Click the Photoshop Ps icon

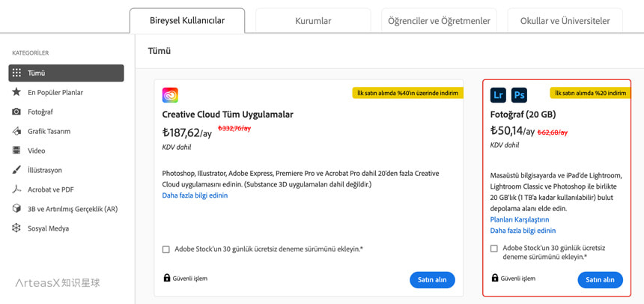click(519, 95)
